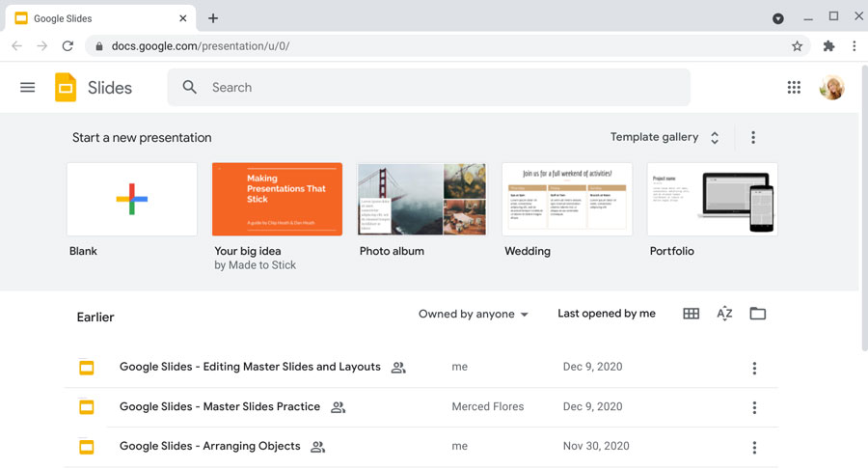The image size is (868, 469).
Task: Click shared icon next to Editing Master Slides
Action: click(398, 368)
